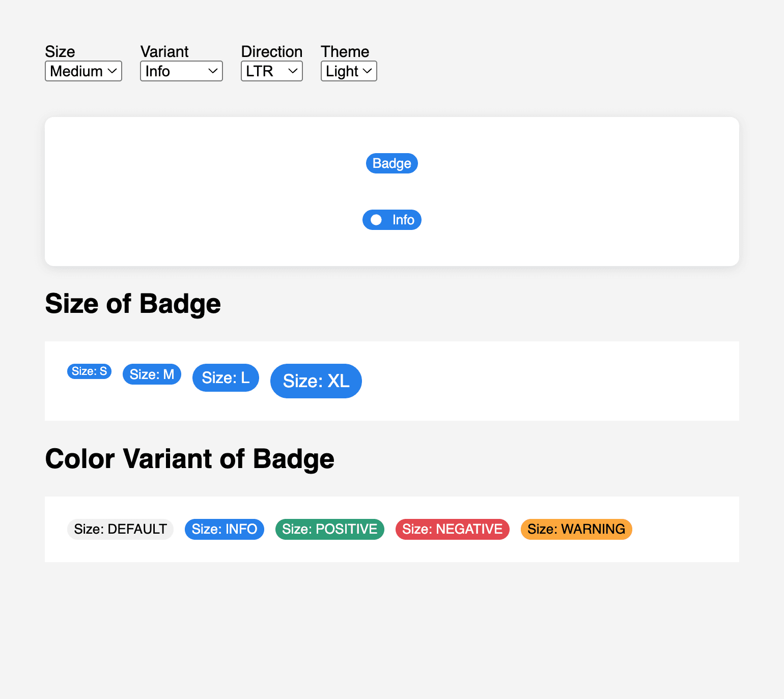Select the Size: XL badge

tap(316, 381)
